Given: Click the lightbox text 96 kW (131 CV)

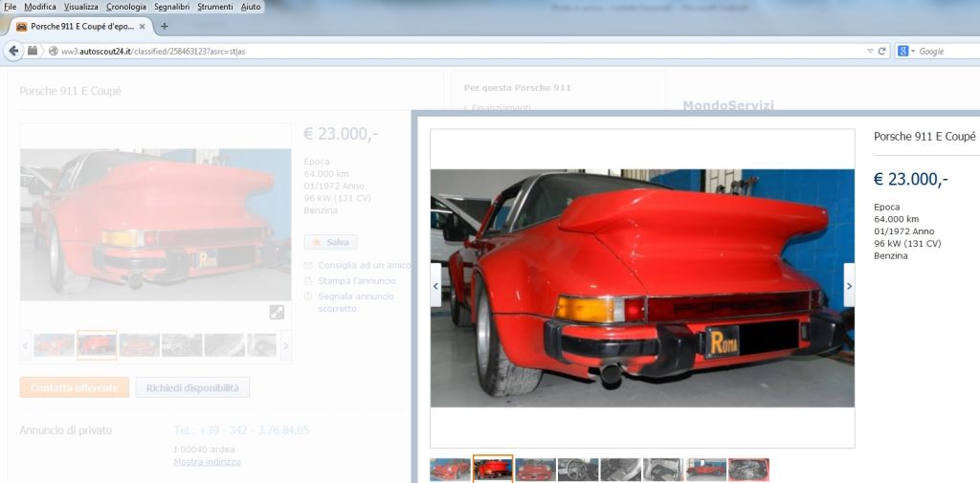Looking at the screenshot, I should tap(907, 243).
